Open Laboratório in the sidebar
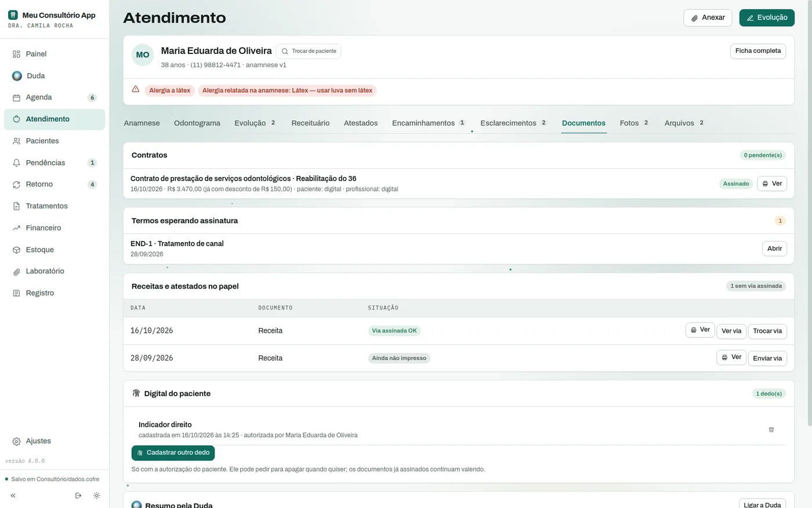 pyautogui.click(x=55, y=271)
